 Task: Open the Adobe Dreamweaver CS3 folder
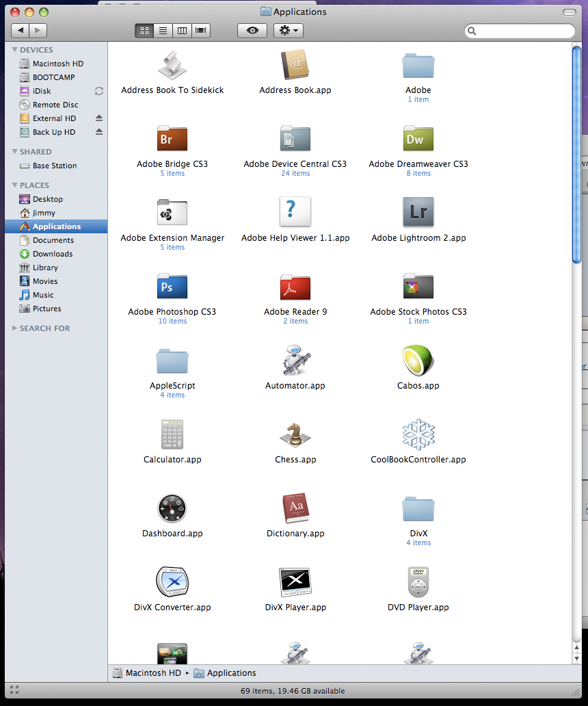pos(418,138)
